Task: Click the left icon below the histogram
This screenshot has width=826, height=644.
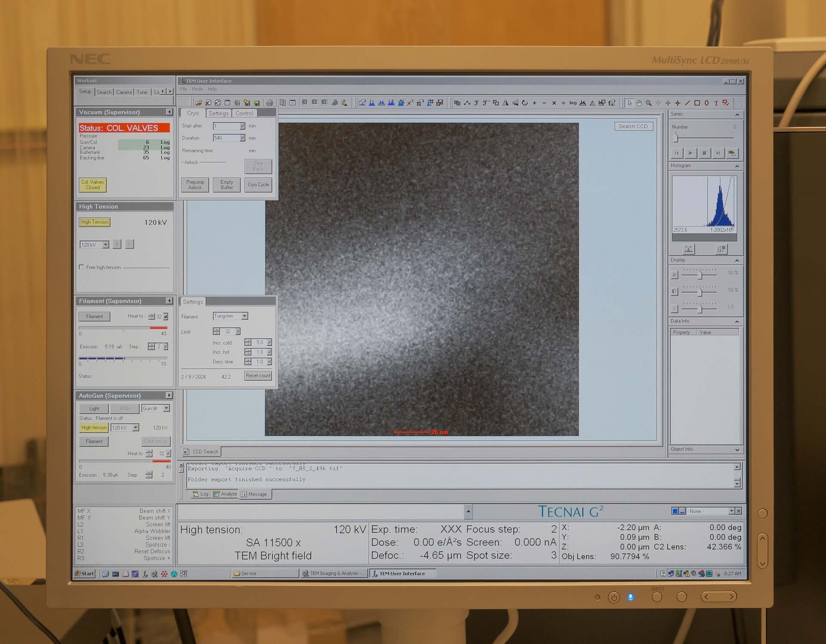Action: point(689,249)
